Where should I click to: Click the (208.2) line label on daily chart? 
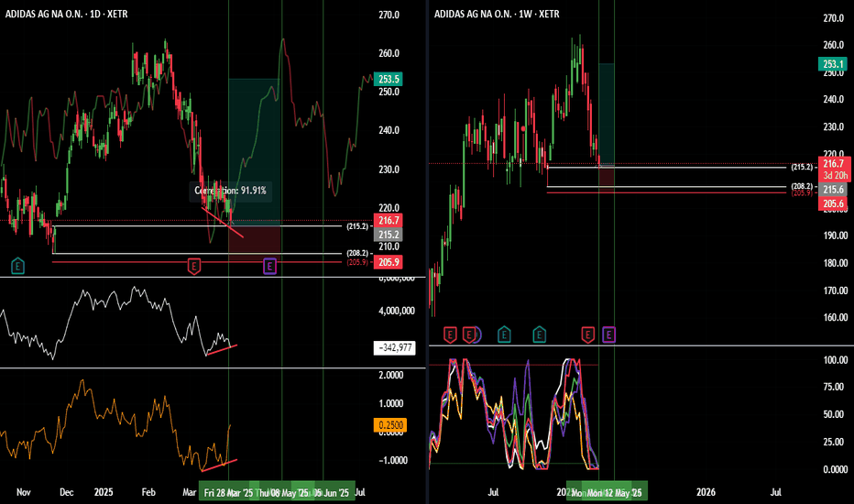click(357, 253)
